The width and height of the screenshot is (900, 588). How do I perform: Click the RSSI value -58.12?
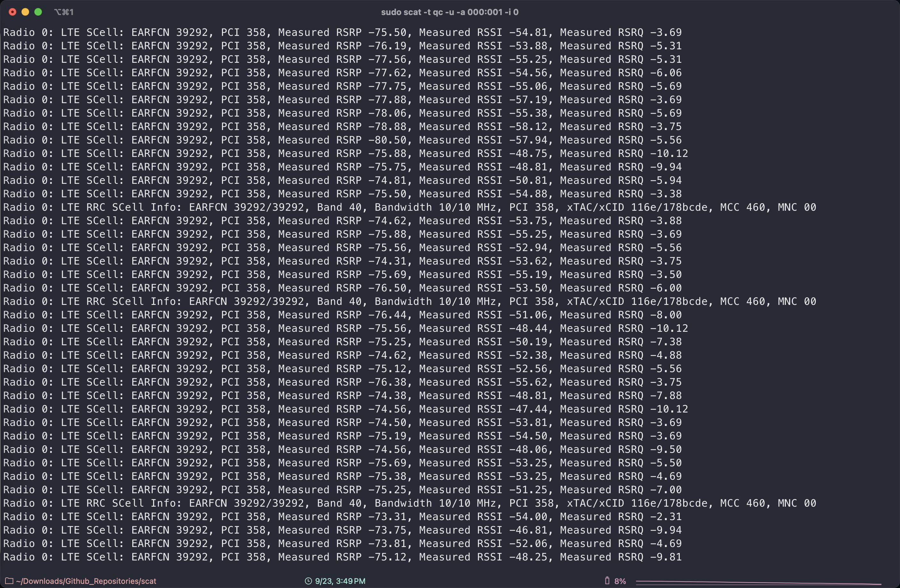pos(528,127)
